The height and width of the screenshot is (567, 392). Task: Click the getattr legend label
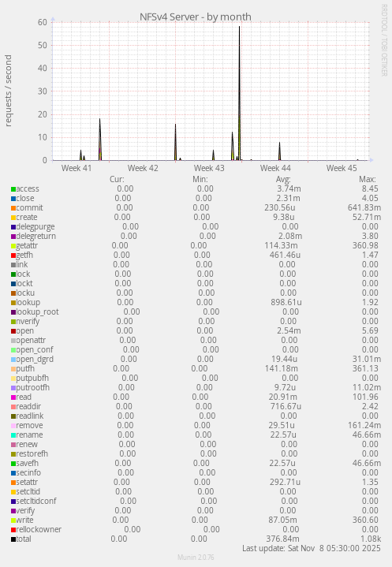27,245
